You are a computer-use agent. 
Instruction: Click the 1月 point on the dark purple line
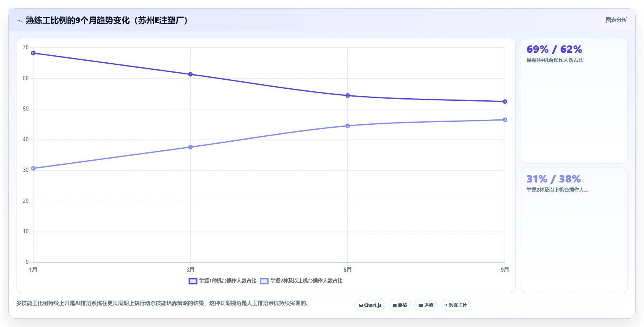(x=33, y=53)
